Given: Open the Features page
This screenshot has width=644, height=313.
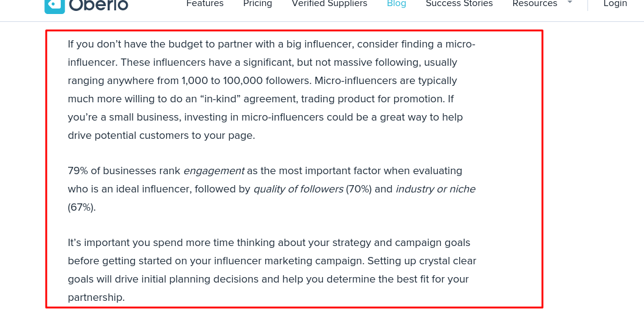Looking at the screenshot, I should click(205, 4).
